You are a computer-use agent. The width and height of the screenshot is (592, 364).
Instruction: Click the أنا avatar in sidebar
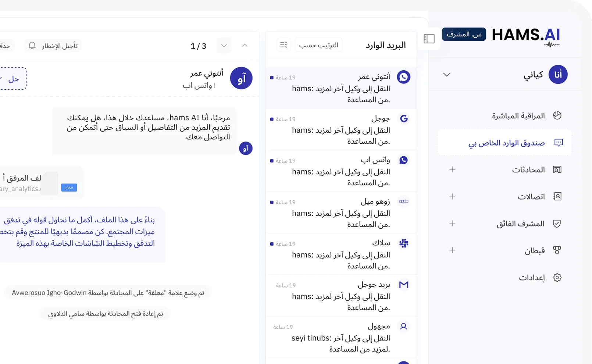coord(558,74)
